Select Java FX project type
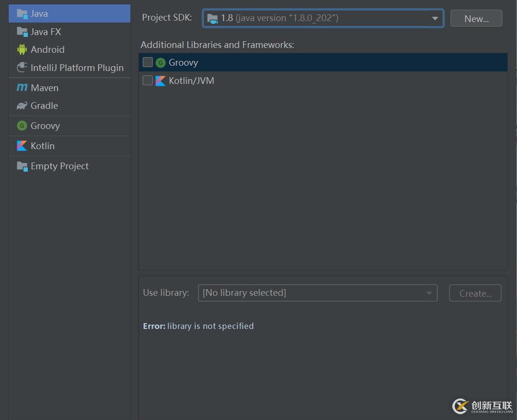The height and width of the screenshot is (420, 517). click(x=70, y=32)
